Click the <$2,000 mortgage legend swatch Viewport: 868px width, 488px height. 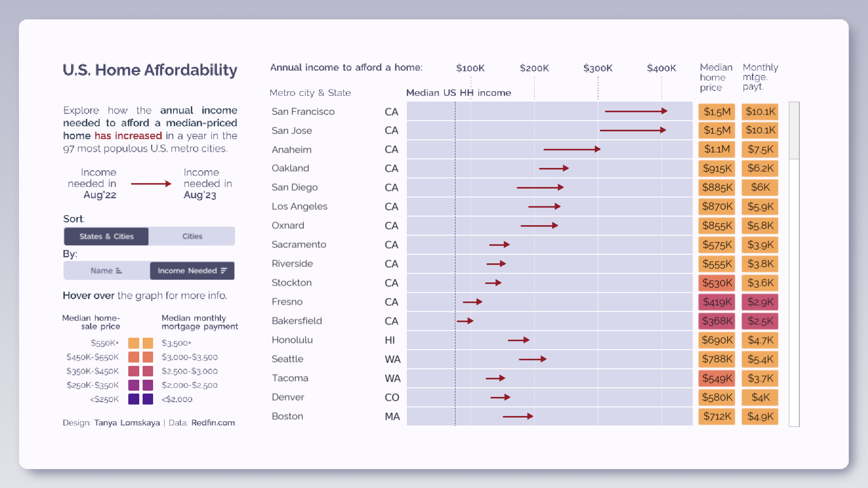click(x=148, y=399)
